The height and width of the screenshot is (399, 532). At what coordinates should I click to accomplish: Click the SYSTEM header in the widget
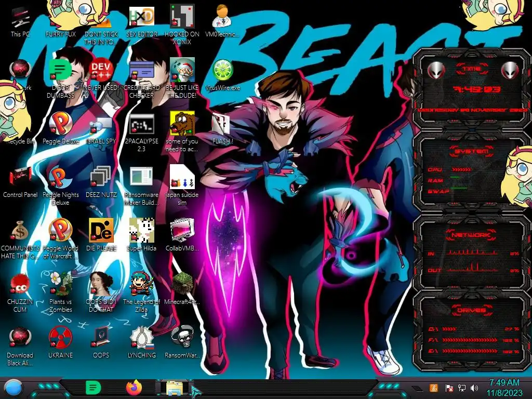click(472, 151)
